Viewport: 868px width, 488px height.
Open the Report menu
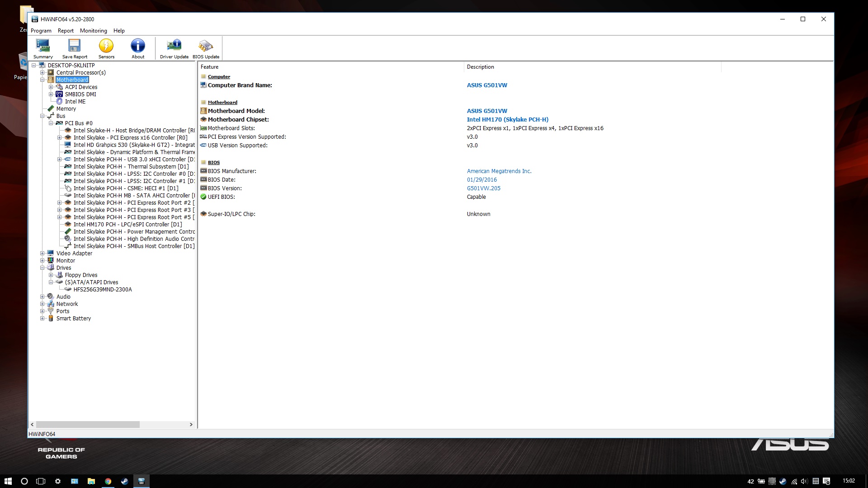pos(66,31)
